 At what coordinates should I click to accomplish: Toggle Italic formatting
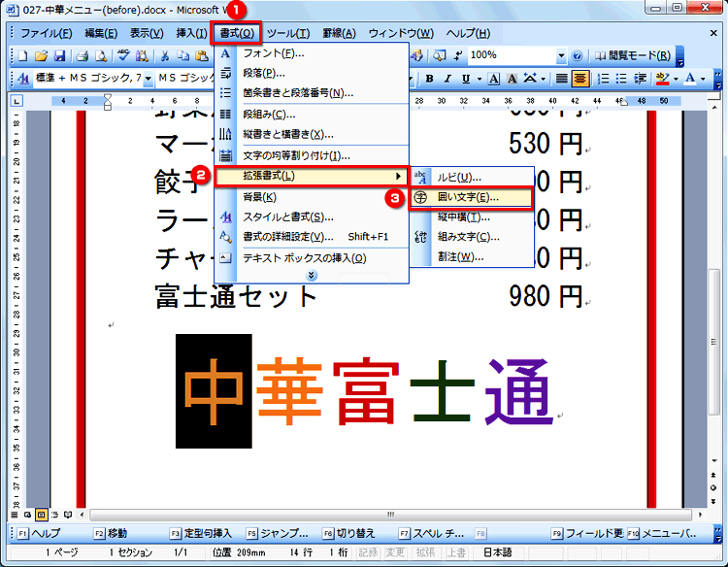coord(447,79)
